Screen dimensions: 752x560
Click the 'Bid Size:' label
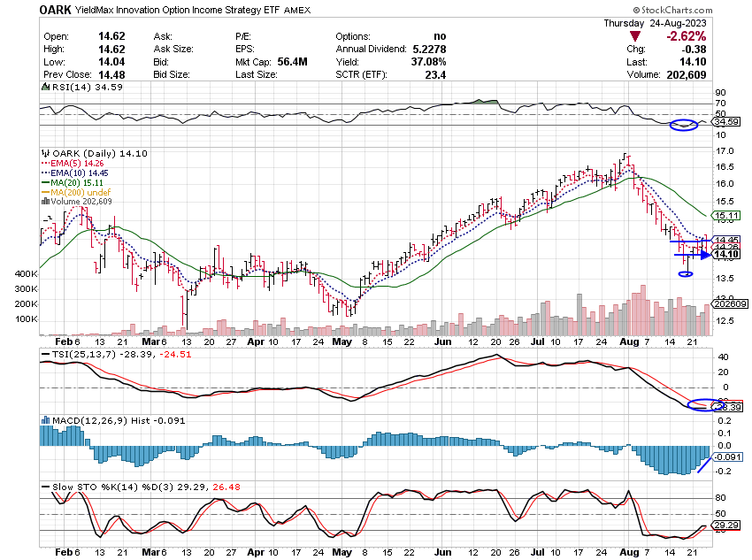click(x=172, y=75)
